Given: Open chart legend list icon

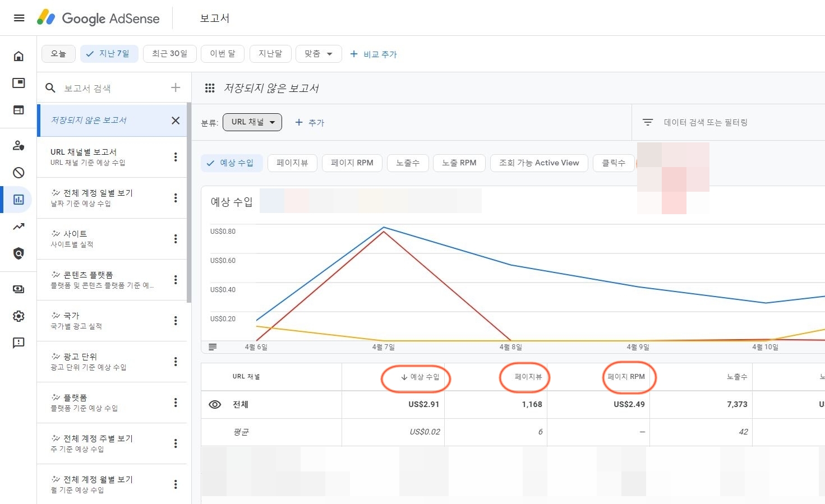Looking at the screenshot, I should (x=213, y=347).
